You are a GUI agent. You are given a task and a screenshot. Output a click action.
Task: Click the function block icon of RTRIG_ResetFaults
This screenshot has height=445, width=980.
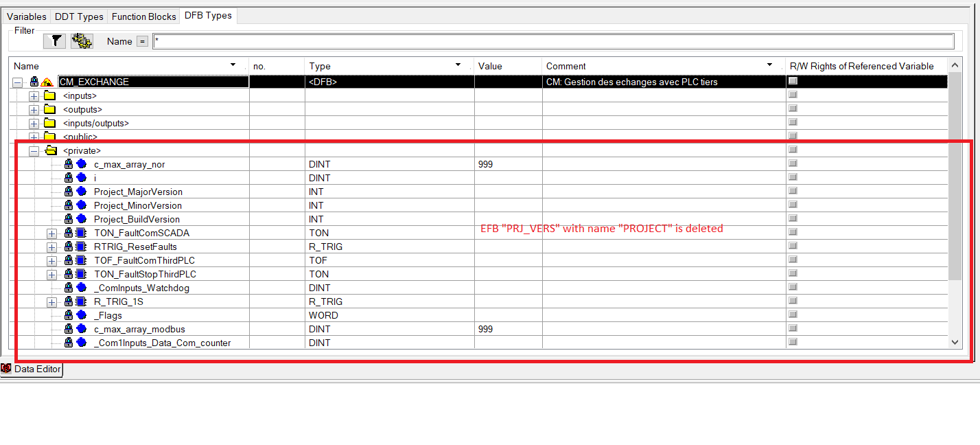pyautogui.click(x=81, y=247)
